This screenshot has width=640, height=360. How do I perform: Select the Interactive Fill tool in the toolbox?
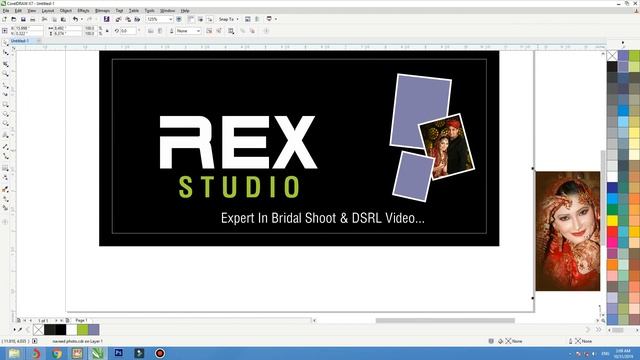click(x=5, y=199)
